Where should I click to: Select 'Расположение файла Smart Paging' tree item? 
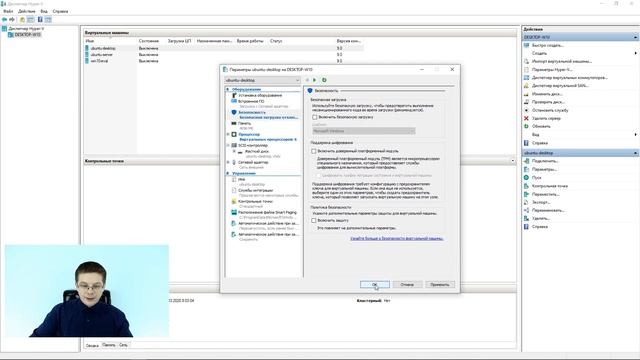tap(267, 212)
